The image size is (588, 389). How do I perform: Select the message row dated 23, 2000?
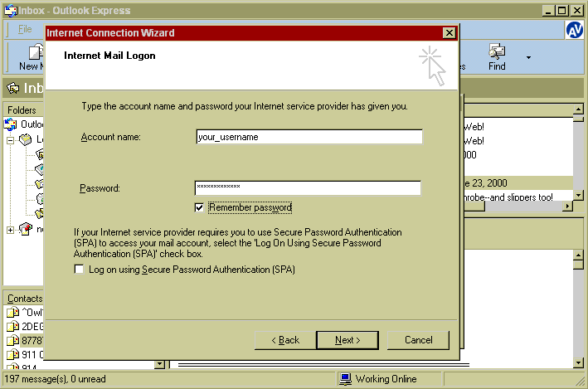[x=518, y=183]
